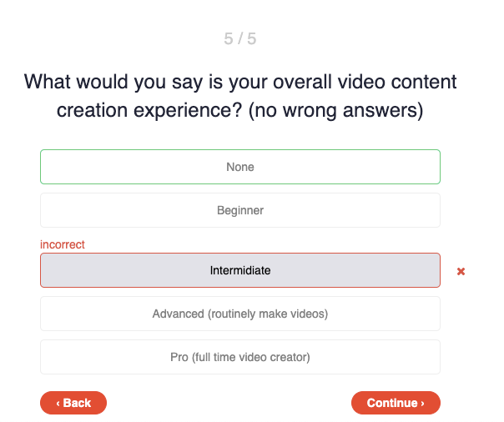
Task: Click the 5 / 5 step counter
Action: point(240,38)
